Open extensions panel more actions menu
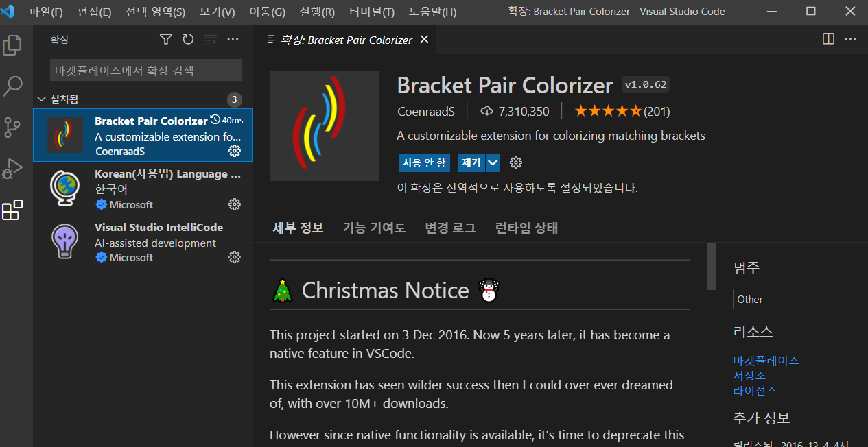The width and height of the screenshot is (868, 447). pos(233,40)
